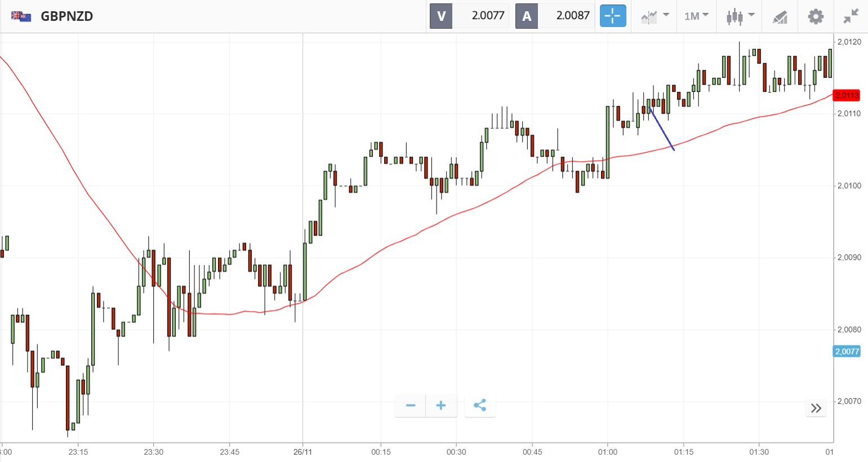Click the blue 2.0077 price label
Image resolution: width=868 pixels, height=462 pixels.
click(x=847, y=352)
